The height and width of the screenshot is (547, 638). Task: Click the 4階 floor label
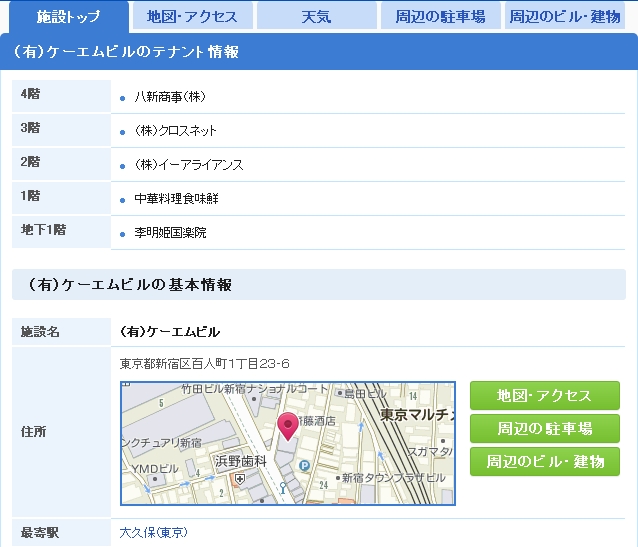tap(31, 94)
